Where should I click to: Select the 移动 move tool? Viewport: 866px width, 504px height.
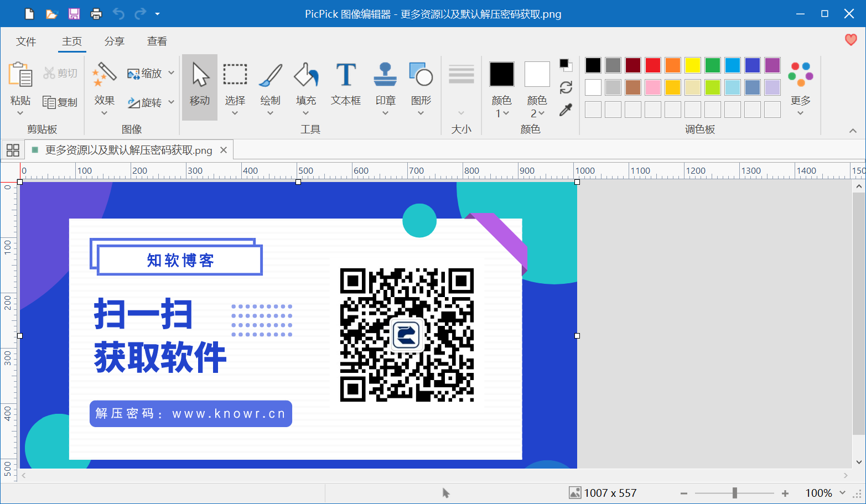(x=200, y=87)
